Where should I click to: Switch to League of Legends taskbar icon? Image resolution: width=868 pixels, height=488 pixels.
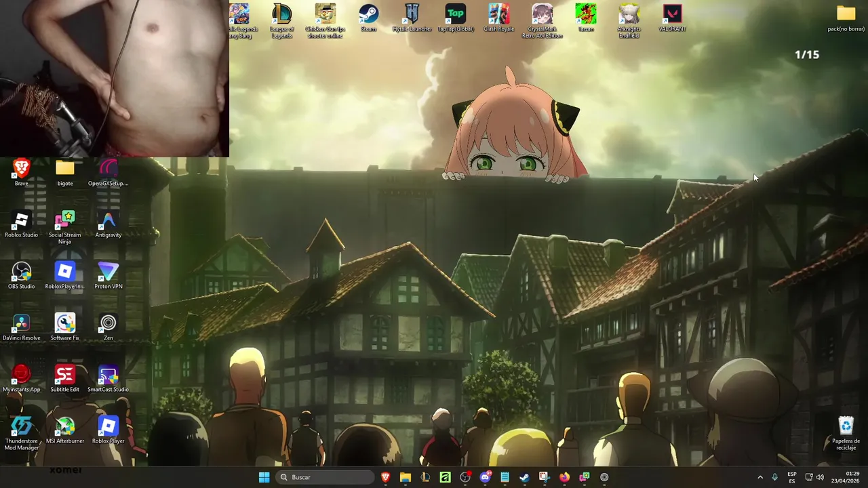click(x=425, y=477)
